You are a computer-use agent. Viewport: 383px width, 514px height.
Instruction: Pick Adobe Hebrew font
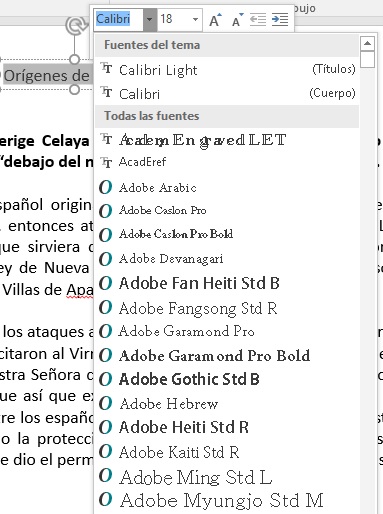pos(227,404)
